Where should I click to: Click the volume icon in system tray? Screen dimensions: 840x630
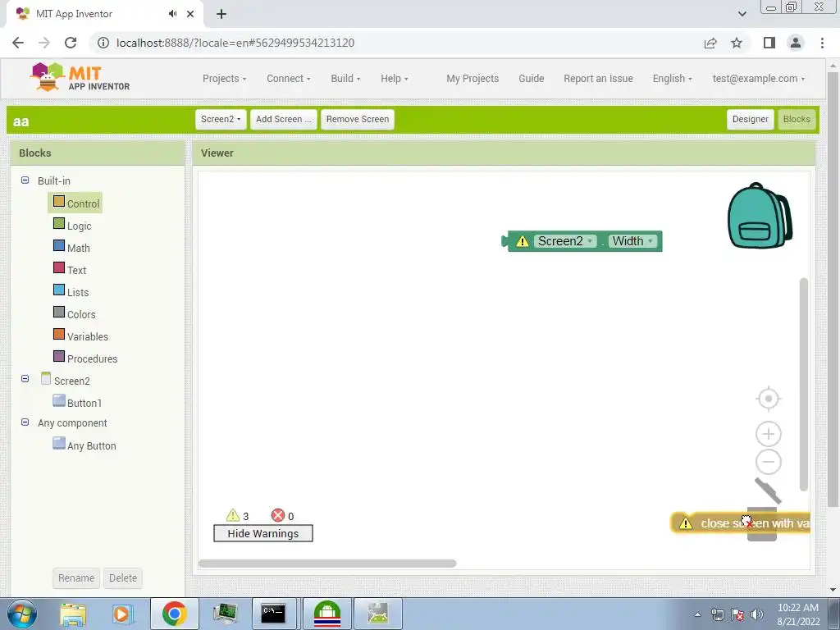(757, 614)
